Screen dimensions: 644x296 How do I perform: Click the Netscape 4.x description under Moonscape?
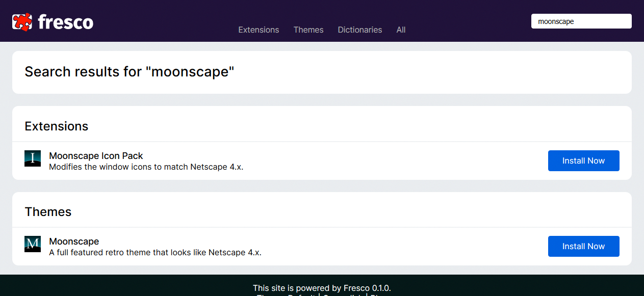[155, 252]
